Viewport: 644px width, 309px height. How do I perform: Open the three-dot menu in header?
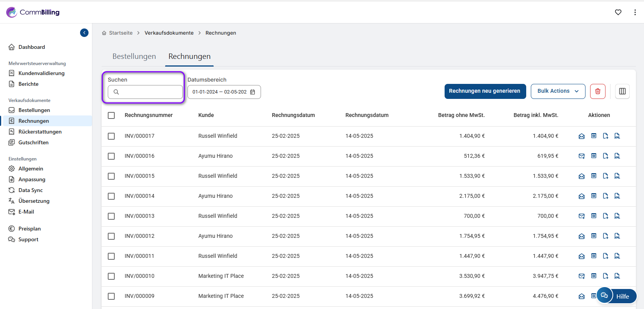click(635, 12)
